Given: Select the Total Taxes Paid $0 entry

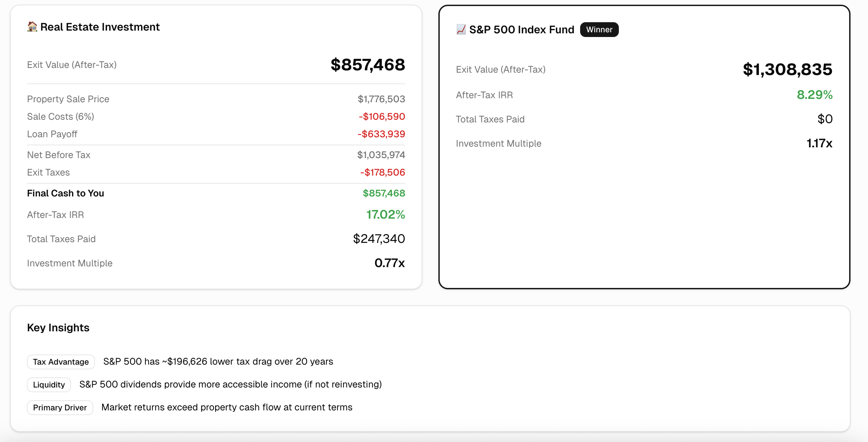Looking at the screenshot, I should pyautogui.click(x=825, y=119).
